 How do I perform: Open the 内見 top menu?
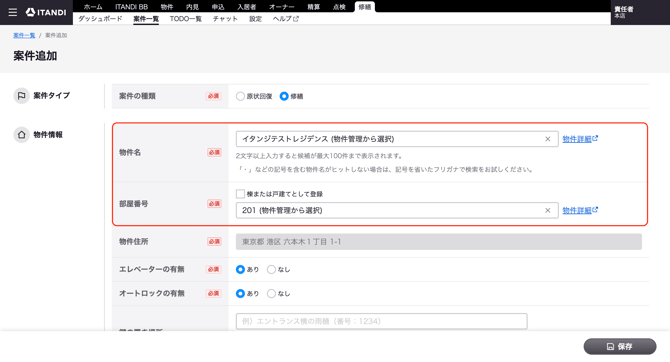pos(192,7)
